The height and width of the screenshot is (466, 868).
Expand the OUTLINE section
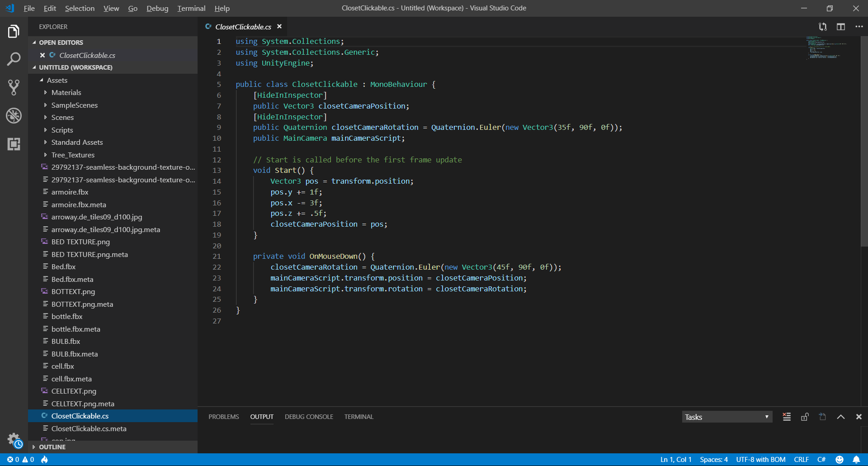coord(52,447)
